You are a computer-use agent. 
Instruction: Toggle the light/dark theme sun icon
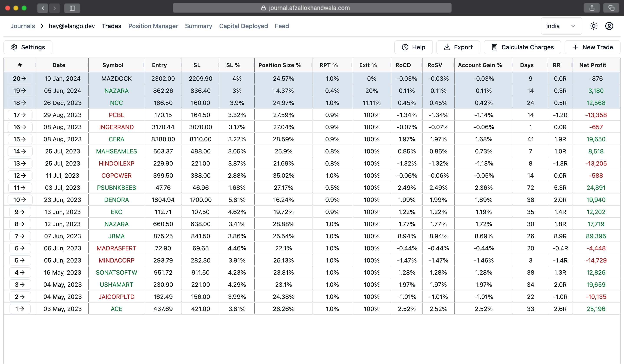click(593, 26)
